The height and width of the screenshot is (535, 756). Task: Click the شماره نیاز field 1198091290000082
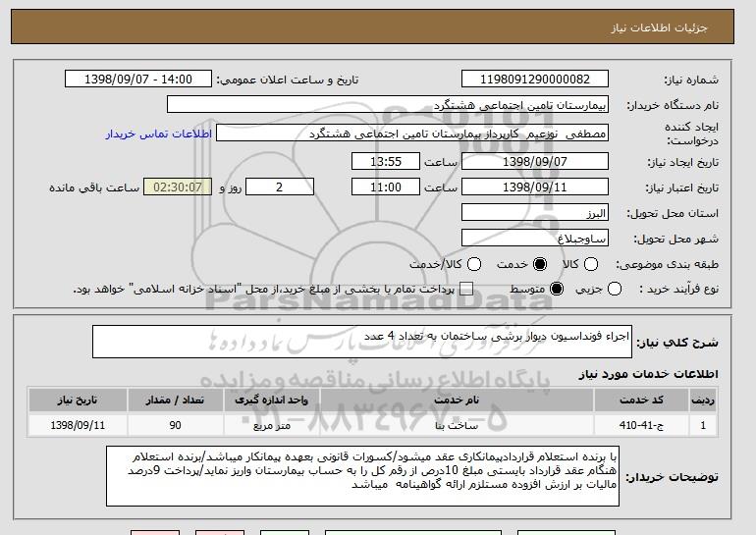coord(535,80)
